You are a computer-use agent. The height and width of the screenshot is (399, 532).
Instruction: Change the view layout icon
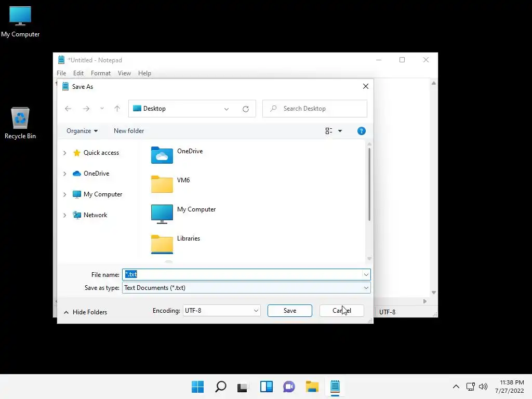coord(328,131)
